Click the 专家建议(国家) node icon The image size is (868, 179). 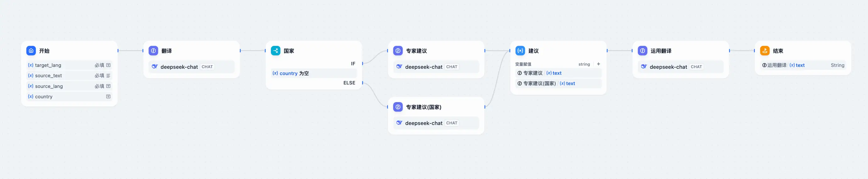pos(398,107)
